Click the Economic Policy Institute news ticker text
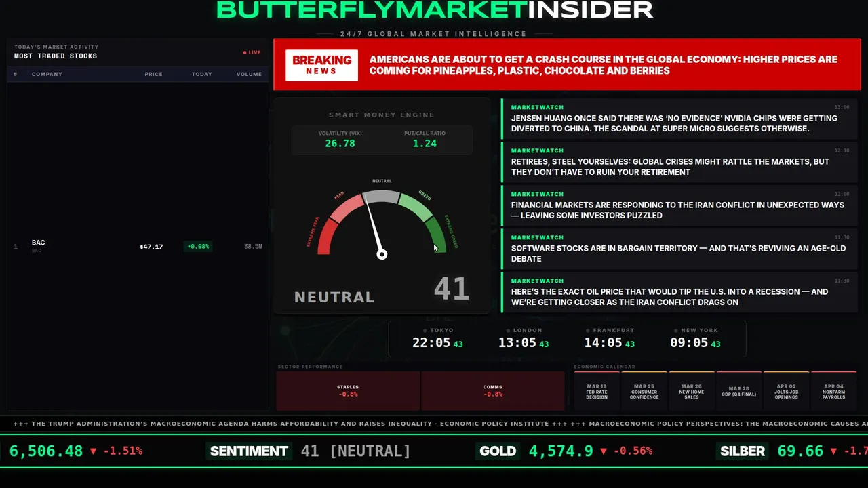The width and height of the screenshot is (868, 488). point(290,424)
